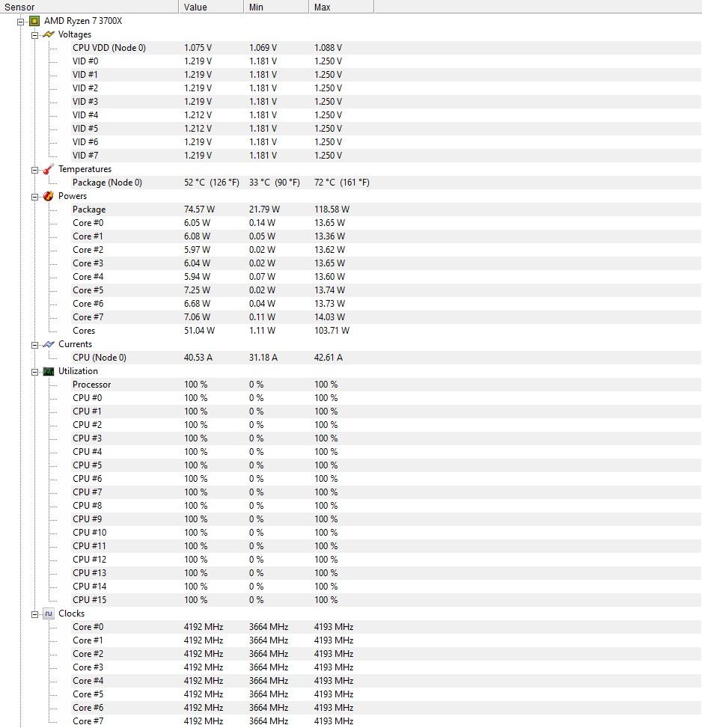702x728 pixels.
Task: Select the AMD Ryzen 7 3700X tree label
Action: point(83,21)
